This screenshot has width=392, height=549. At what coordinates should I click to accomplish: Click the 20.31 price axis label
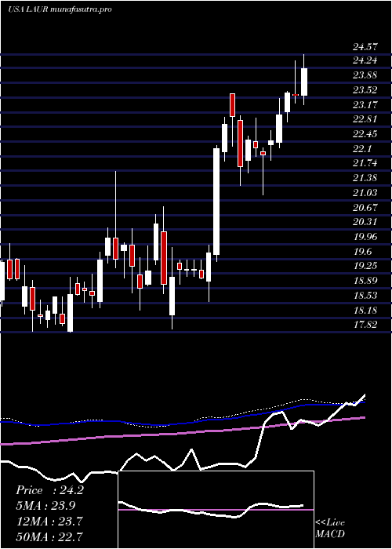[x=365, y=222]
